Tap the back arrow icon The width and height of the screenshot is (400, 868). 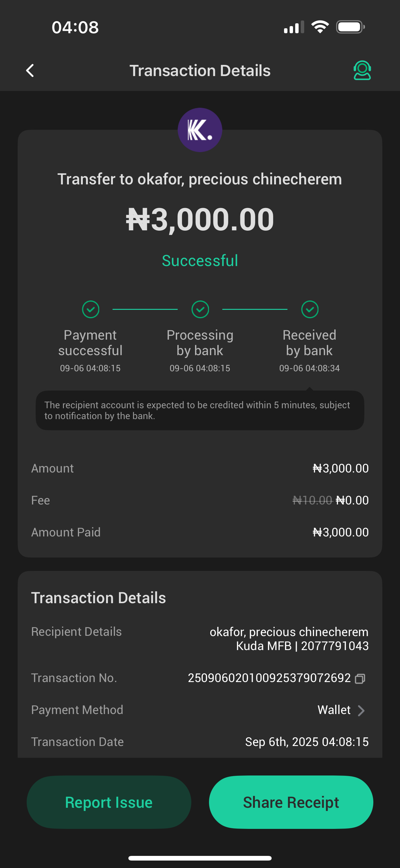[30, 71]
